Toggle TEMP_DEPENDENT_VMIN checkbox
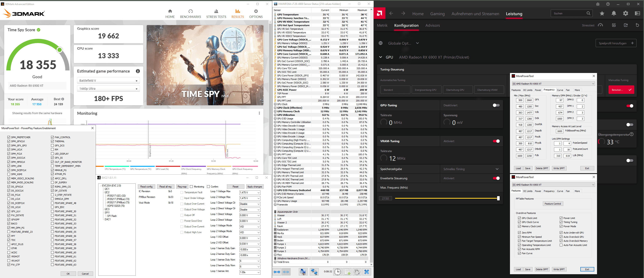This screenshot has width=644, height=278. tap(52, 166)
